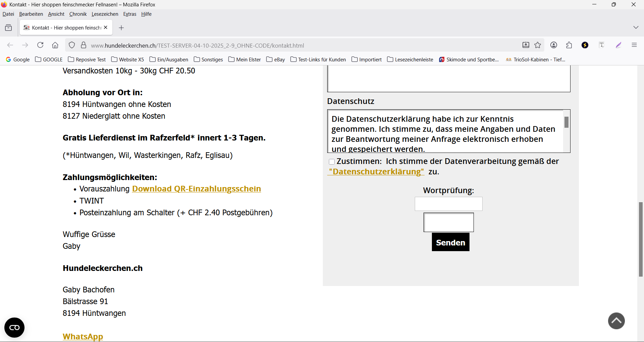The height and width of the screenshot is (342, 644).
Task: Open the Sonstiges bookmark folder
Action: click(x=208, y=60)
